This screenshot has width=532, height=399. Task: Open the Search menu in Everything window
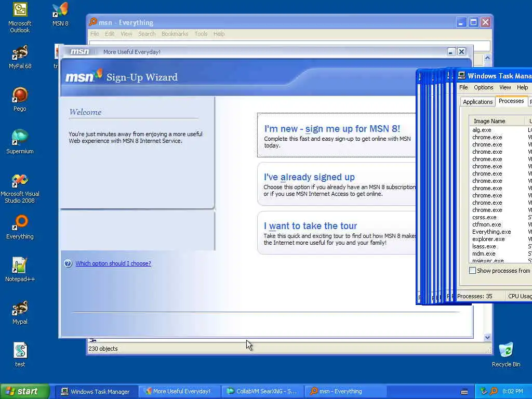(147, 34)
